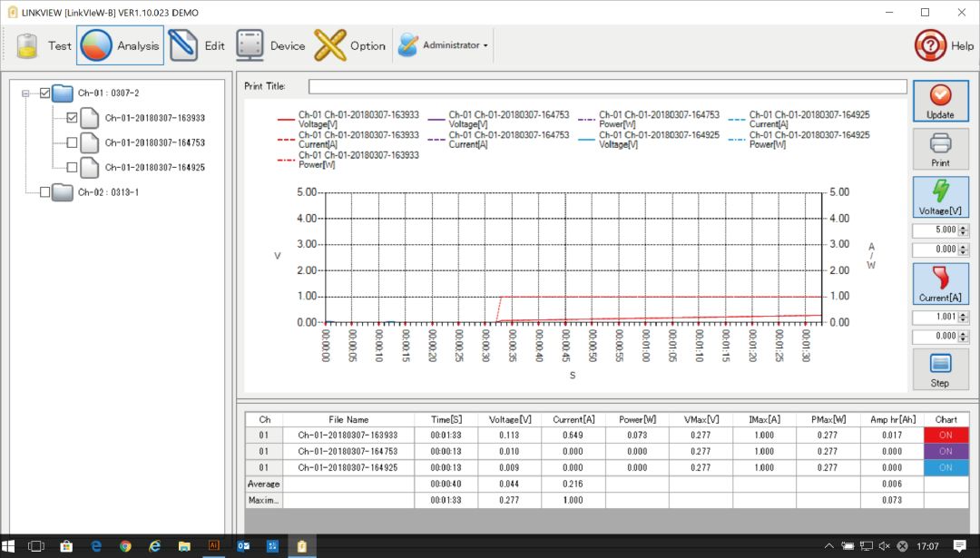Click the Current[A] column header
The image size is (980, 558).
[x=573, y=419]
